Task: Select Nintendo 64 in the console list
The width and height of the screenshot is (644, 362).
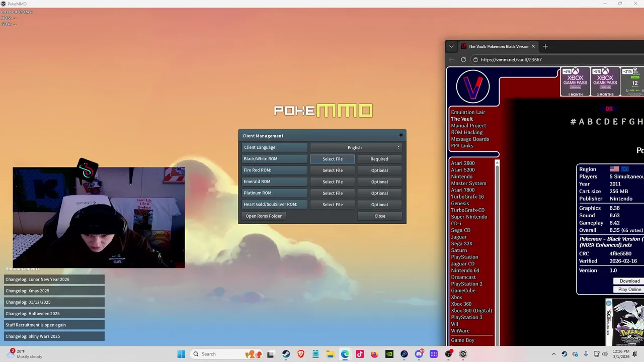Action: click(465, 270)
